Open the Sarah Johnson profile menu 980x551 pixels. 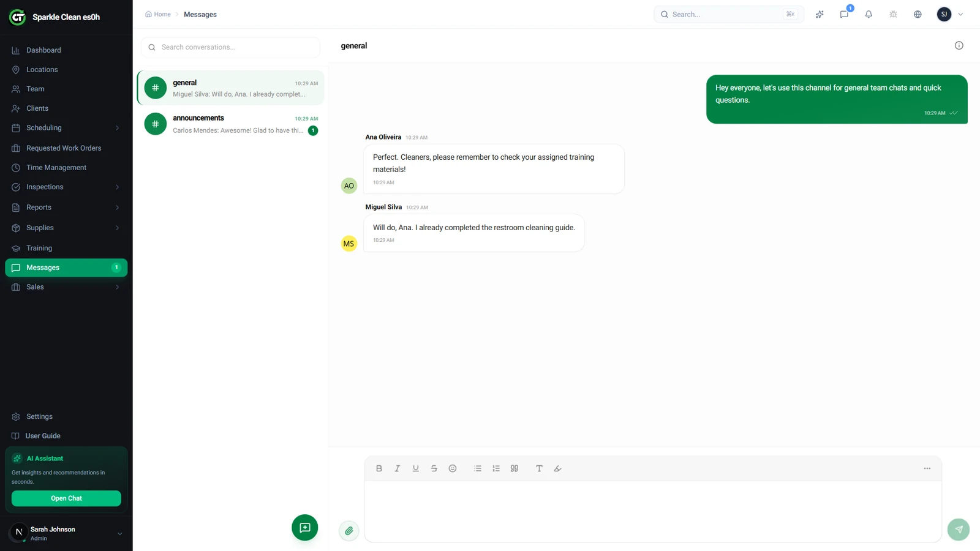[x=66, y=533]
